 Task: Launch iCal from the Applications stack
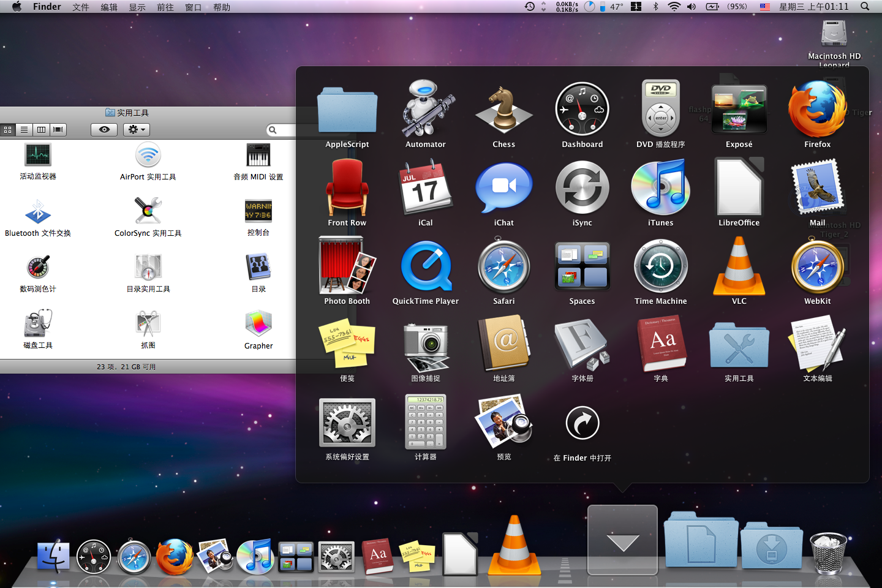click(x=426, y=187)
